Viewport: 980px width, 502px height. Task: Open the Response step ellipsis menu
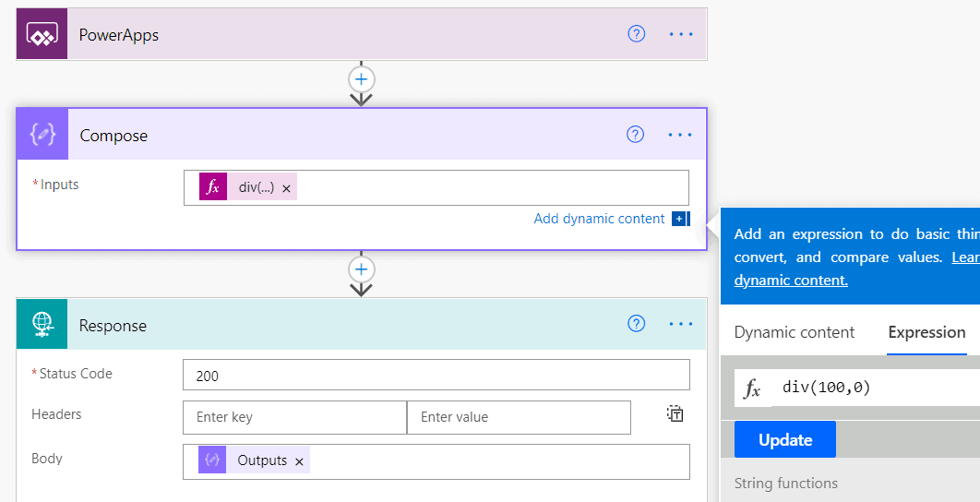(681, 324)
